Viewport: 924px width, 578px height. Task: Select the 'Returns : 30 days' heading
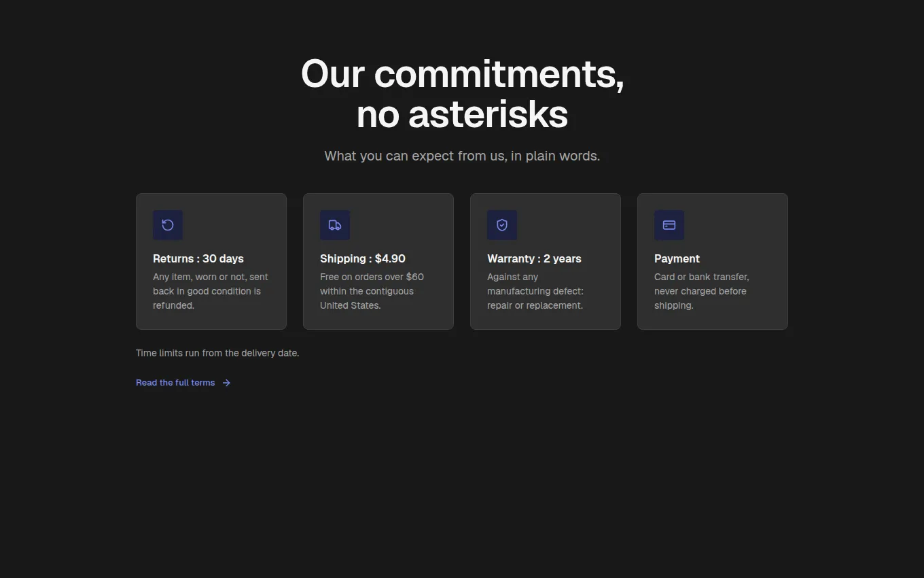point(198,258)
